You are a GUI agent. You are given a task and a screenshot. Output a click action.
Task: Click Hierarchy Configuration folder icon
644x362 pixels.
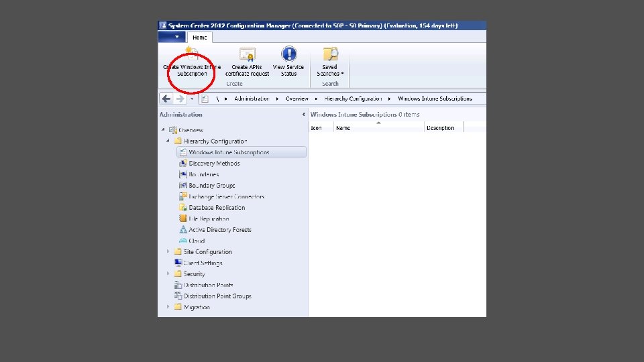tap(178, 141)
